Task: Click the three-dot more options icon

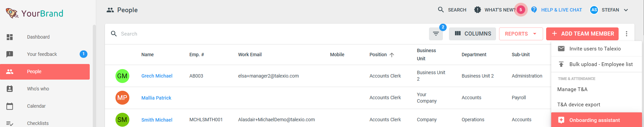Action: (626, 34)
